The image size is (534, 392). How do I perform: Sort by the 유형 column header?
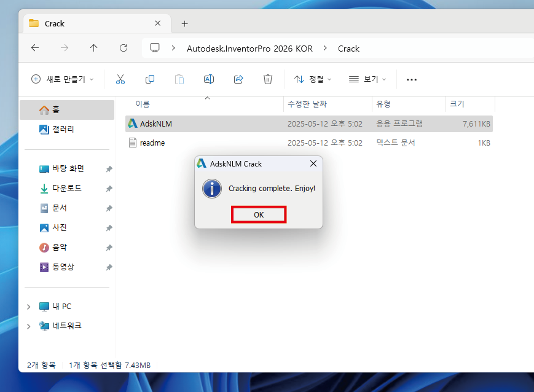409,104
